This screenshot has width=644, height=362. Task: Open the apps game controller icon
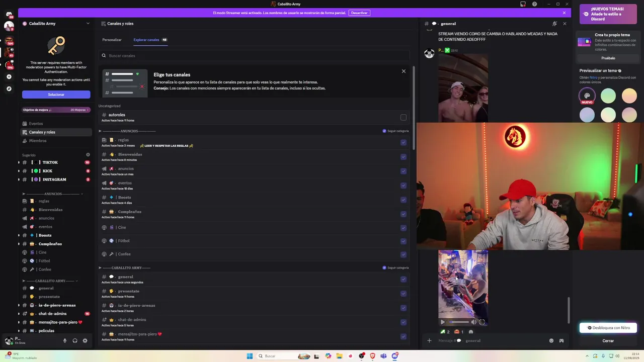coord(561,340)
